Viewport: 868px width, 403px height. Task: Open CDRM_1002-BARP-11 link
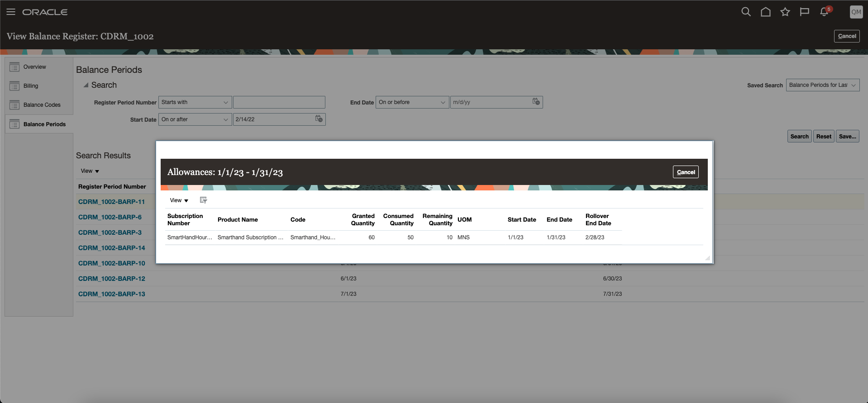pyautogui.click(x=111, y=202)
